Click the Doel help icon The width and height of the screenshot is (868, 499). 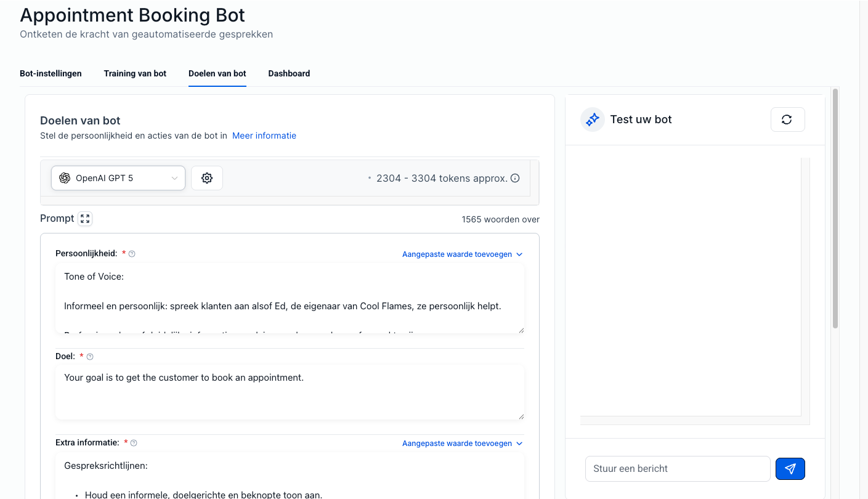(x=90, y=357)
